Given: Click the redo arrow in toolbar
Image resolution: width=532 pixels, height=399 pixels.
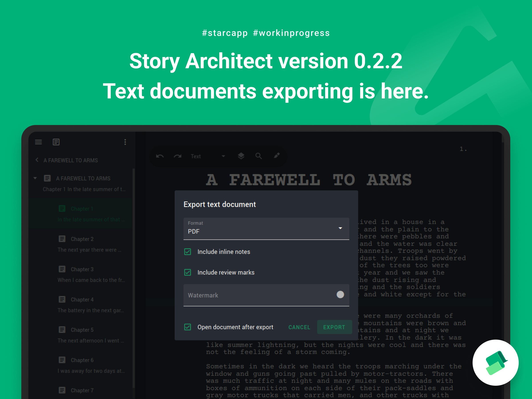Looking at the screenshot, I should (178, 156).
